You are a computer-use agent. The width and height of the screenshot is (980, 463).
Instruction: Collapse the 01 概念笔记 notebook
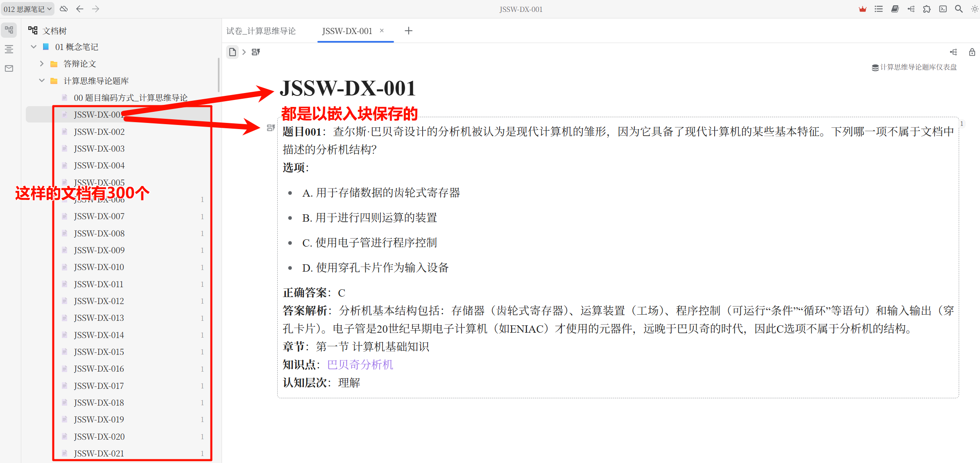pos(34,47)
